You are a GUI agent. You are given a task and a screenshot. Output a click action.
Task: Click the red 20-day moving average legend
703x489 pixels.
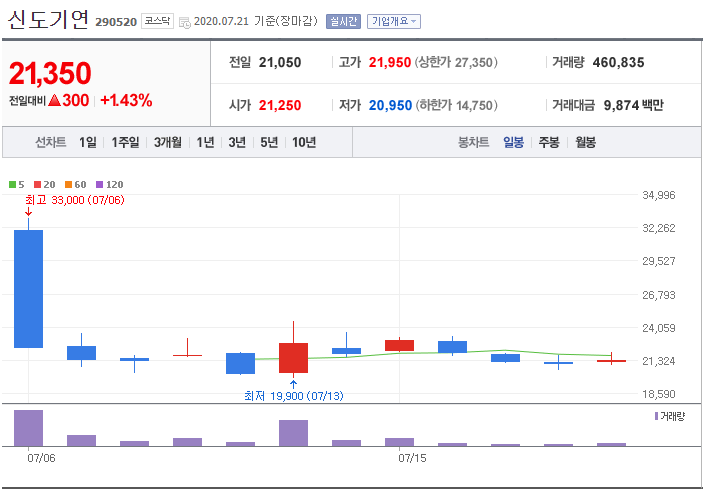point(44,185)
